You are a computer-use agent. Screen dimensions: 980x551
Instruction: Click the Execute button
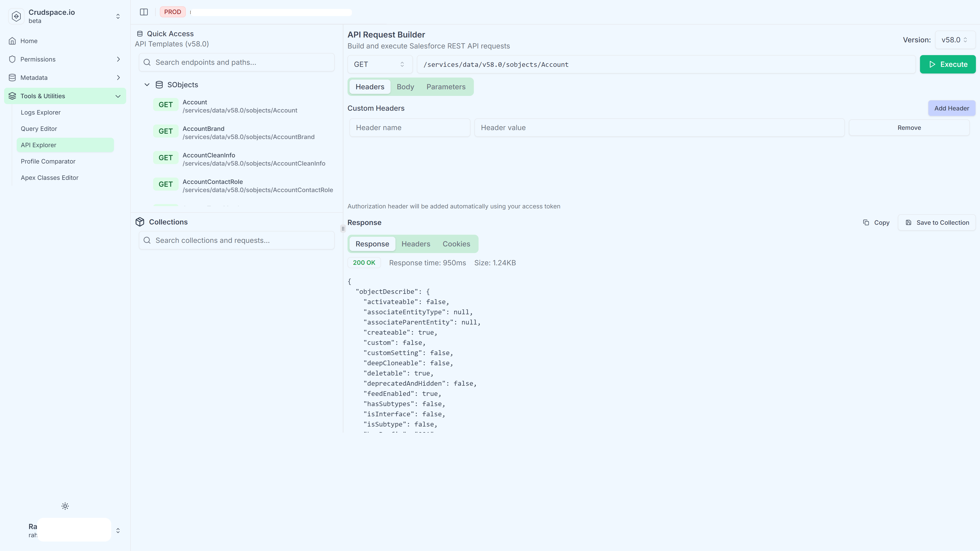coord(948,64)
